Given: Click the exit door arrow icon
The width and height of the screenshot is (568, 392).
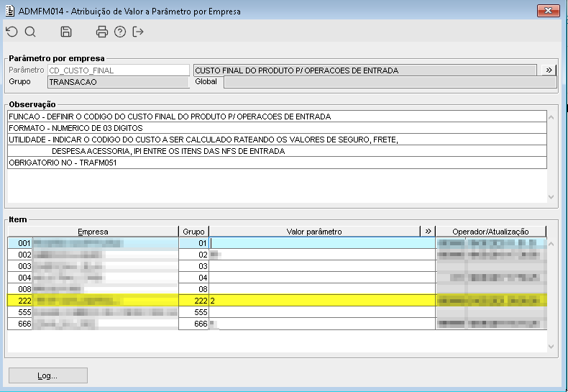Looking at the screenshot, I should (x=138, y=32).
